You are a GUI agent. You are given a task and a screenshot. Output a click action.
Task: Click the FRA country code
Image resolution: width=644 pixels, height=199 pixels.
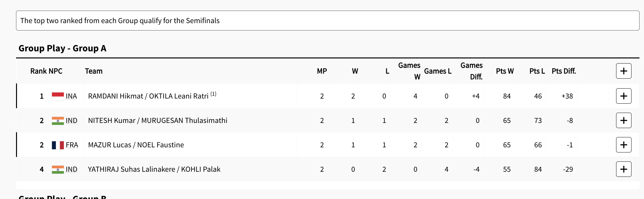pyautogui.click(x=72, y=145)
